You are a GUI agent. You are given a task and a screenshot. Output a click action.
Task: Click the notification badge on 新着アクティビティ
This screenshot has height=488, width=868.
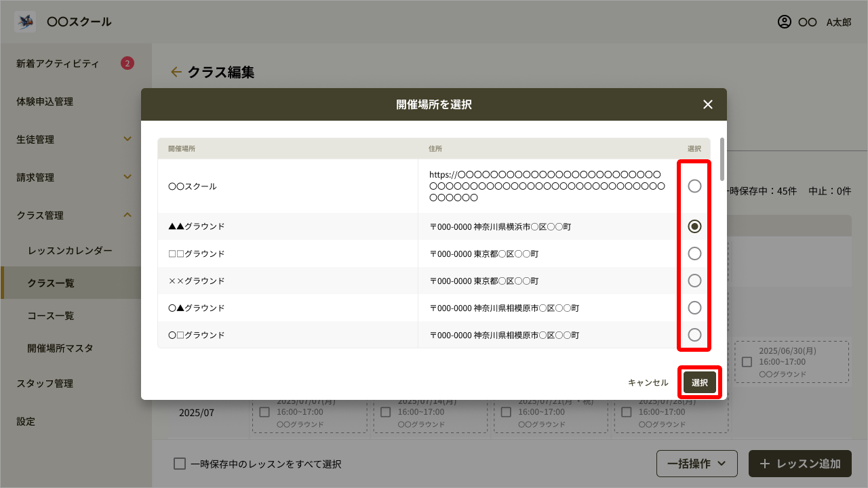tap(127, 64)
